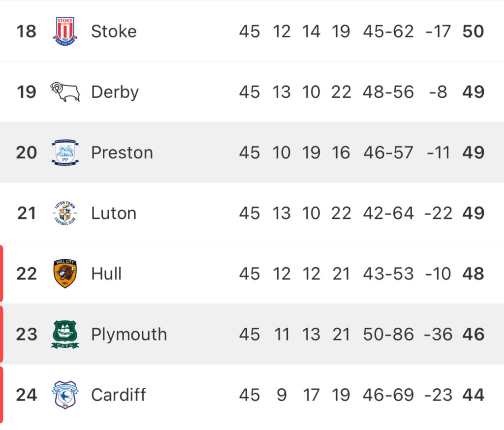Select Stoke's 50 points total
This screenshot has width=504, height=430.
point(473,31)
